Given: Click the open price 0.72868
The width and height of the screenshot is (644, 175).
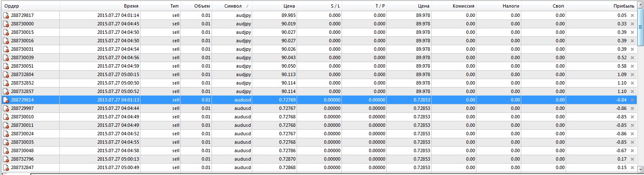Looking at the screenshot, I should coord(287,167).
